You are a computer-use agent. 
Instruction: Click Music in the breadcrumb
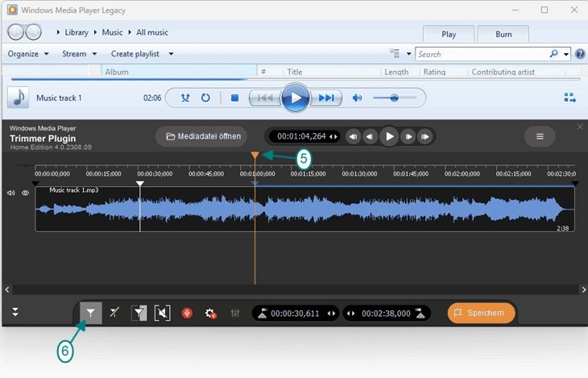(x=112, y=32)
